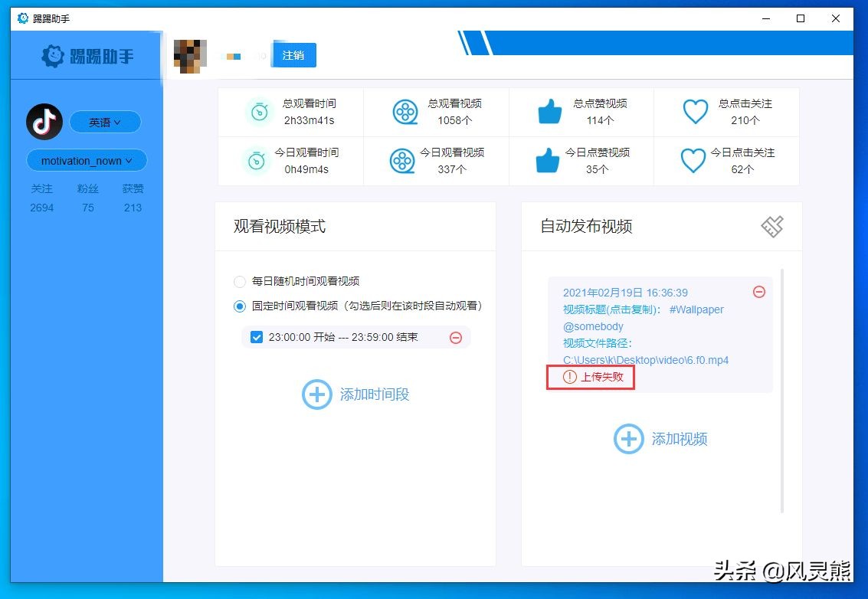Select the TikTok platform icon in sidebar
The height and width of the screenshot is (599, 868).
[x=44, y=122]
